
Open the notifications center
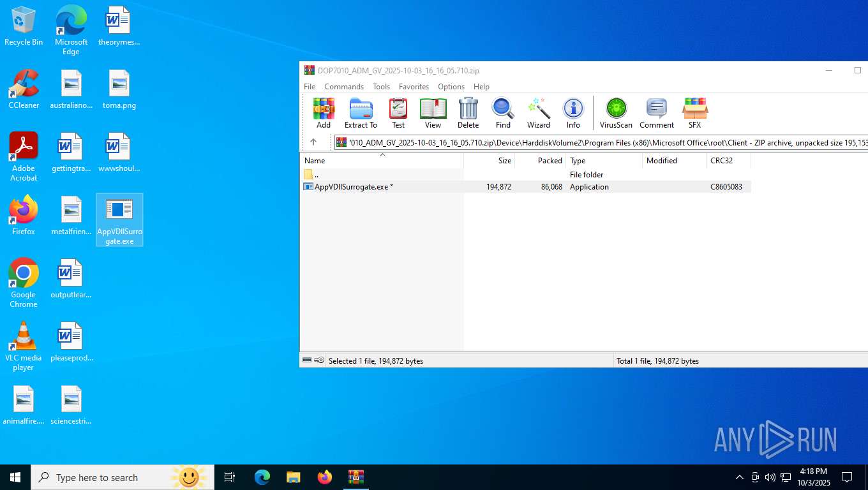(x=847, y=477)
